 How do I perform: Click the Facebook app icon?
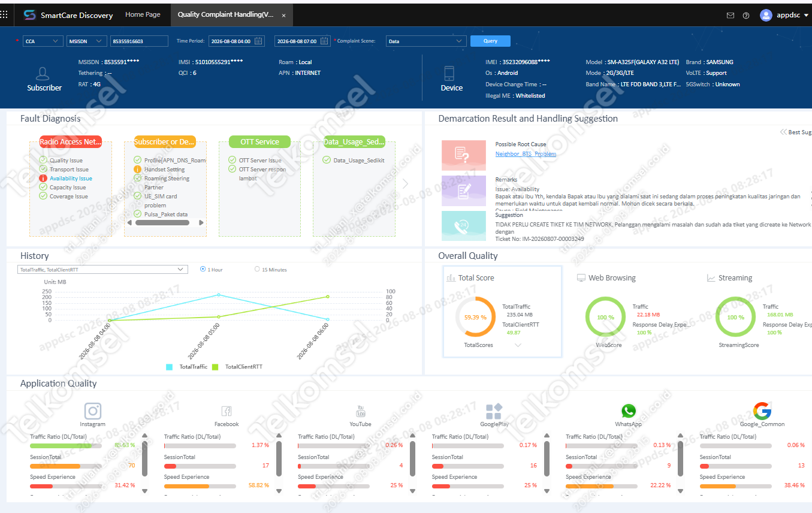(227, 411)
